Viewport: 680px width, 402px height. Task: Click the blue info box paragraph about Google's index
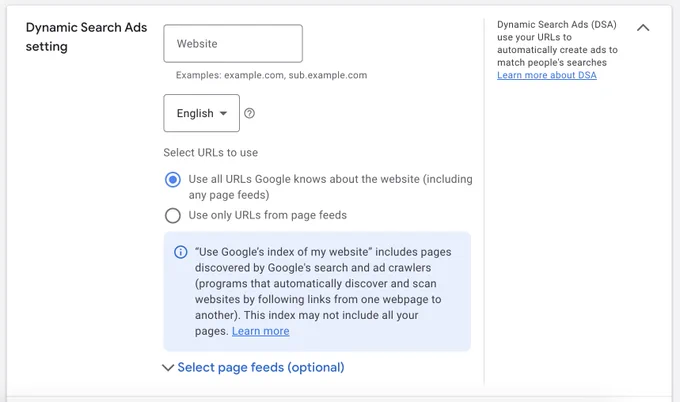(323, 291)
